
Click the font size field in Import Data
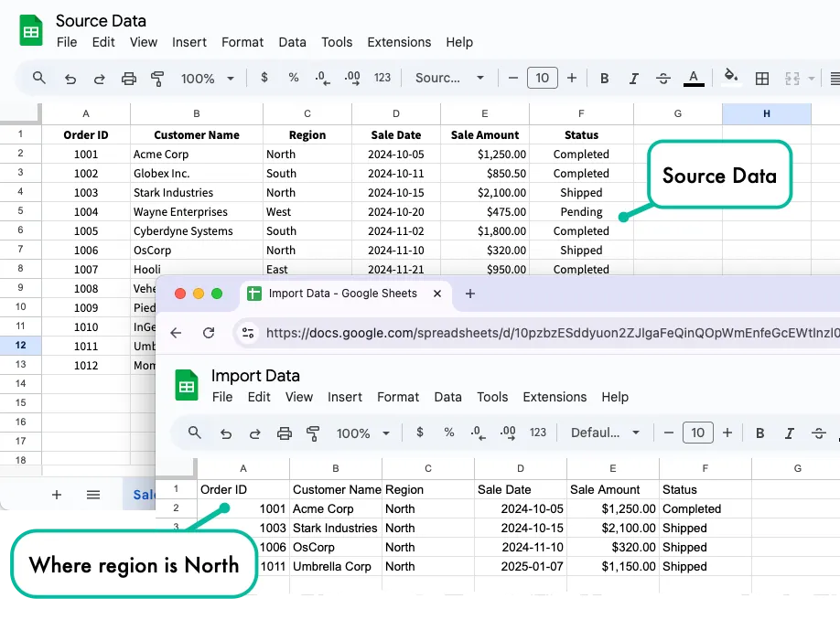pos(697,433)
